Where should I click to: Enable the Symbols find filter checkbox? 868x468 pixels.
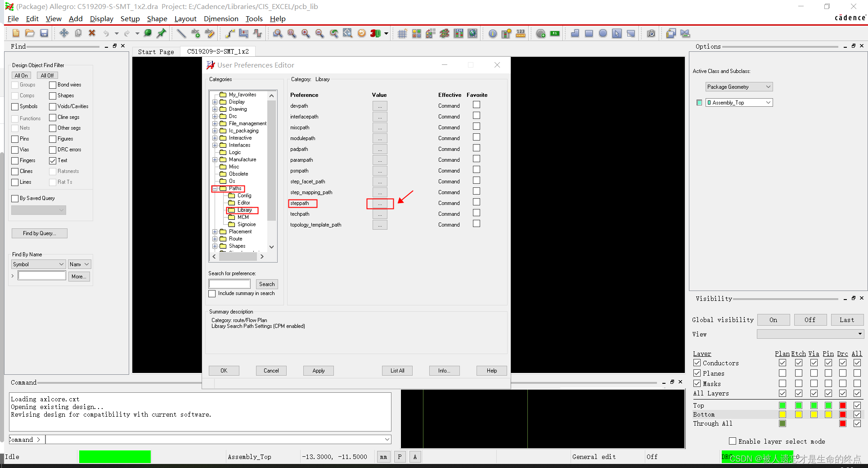15,106
